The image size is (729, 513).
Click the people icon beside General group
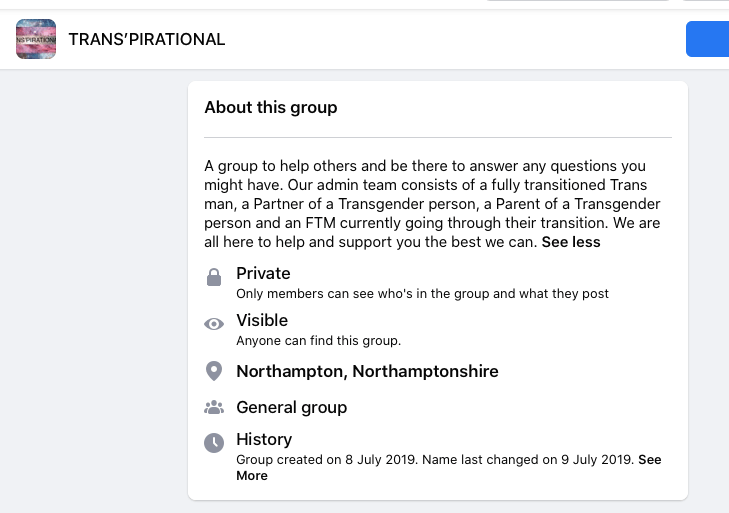[213, 407]
